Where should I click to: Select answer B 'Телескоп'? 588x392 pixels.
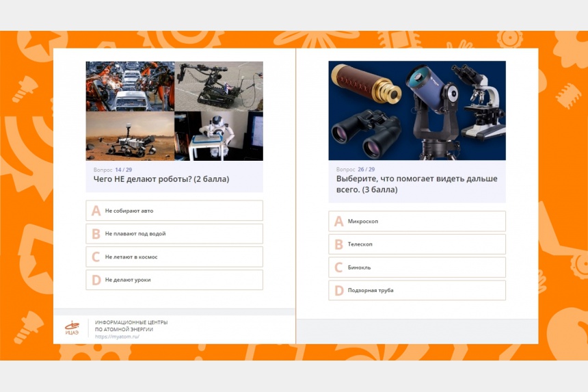(417, 244)
